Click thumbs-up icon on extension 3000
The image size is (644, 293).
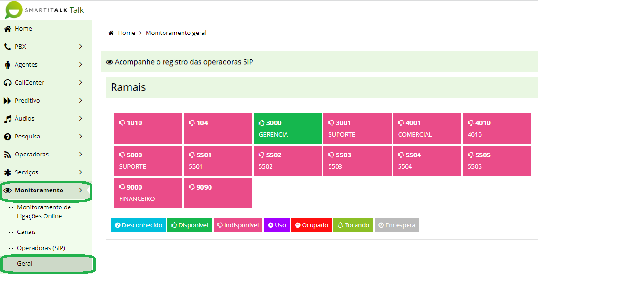[261, 123]
